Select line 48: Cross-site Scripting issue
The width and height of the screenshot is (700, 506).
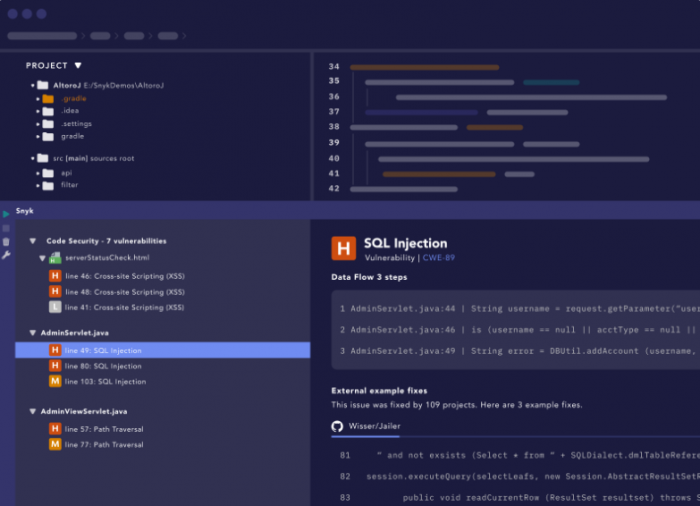(x=125, y=292)
